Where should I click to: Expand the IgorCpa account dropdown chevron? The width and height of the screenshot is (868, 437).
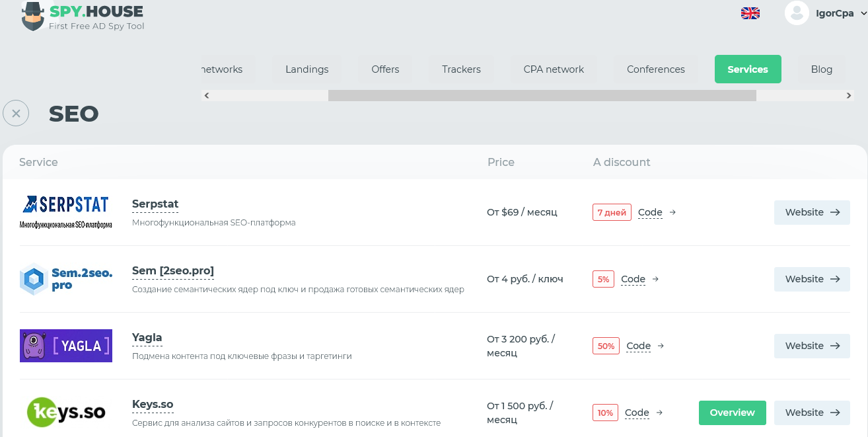[864, 13]
